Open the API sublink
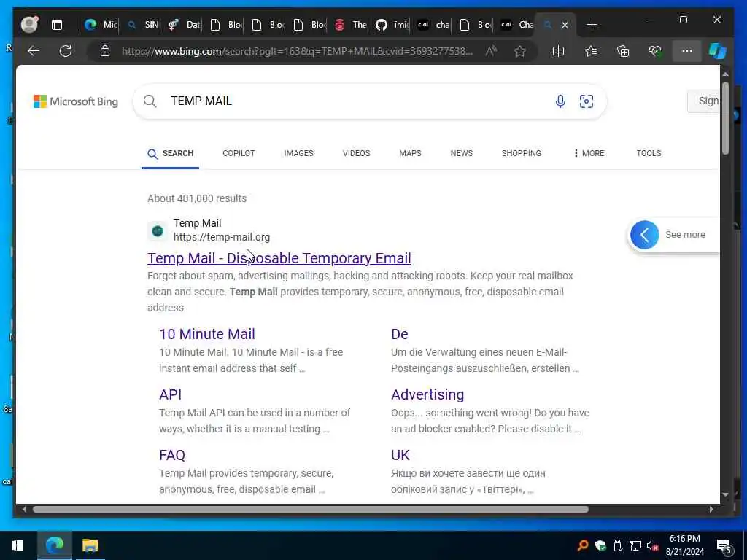The width and height of the screenshot is (747, 560). coord(170,394)
